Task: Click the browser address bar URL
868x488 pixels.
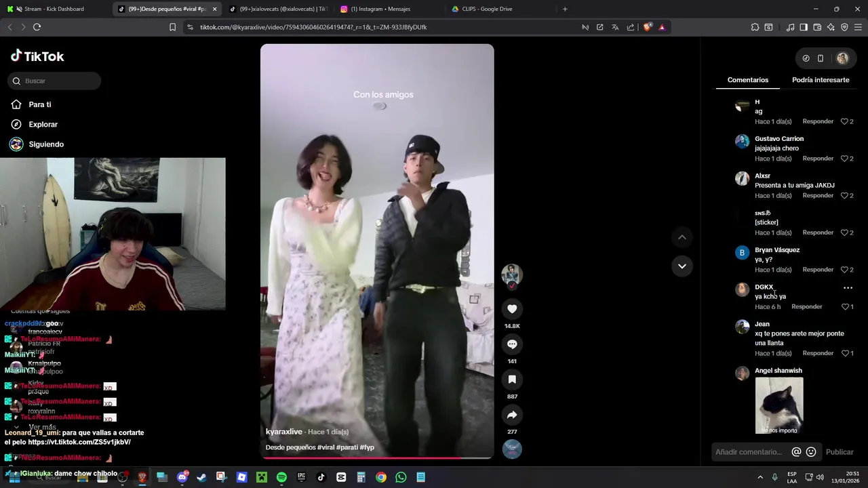Action: [313, 27]
